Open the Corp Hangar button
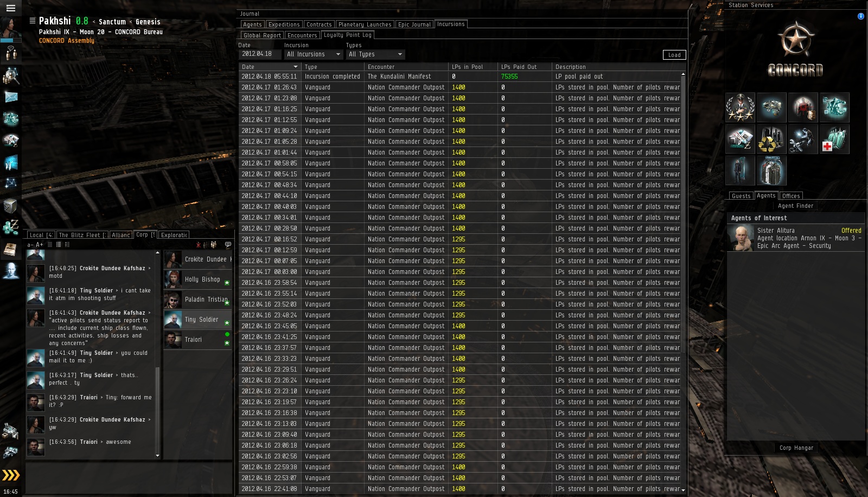The width and height of the screenshot is (868, 497). 796,448
